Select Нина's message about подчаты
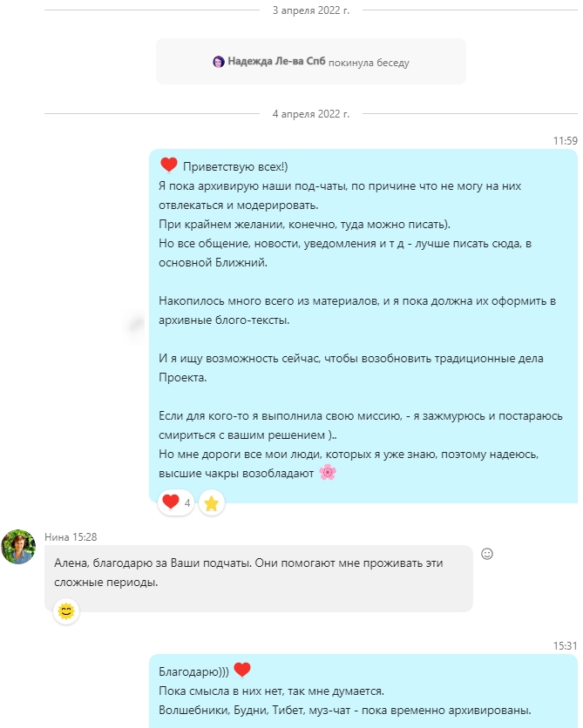 coord(259,578)
